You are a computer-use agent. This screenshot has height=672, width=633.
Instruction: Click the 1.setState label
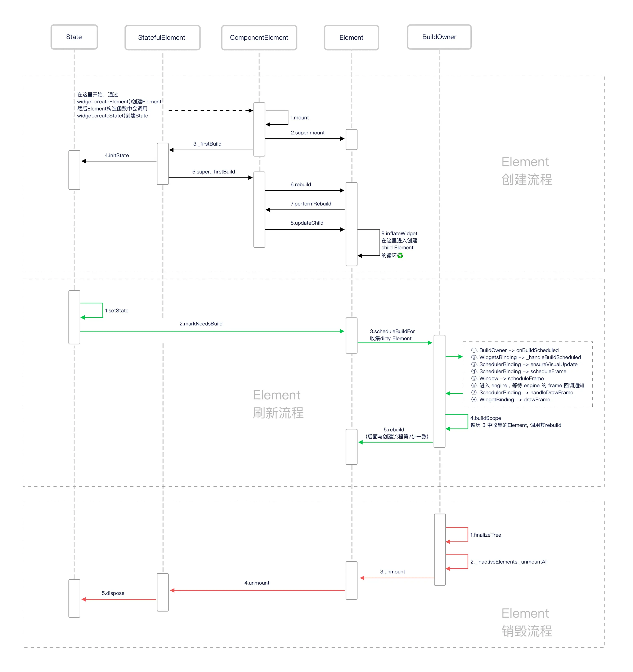(117, 310)
